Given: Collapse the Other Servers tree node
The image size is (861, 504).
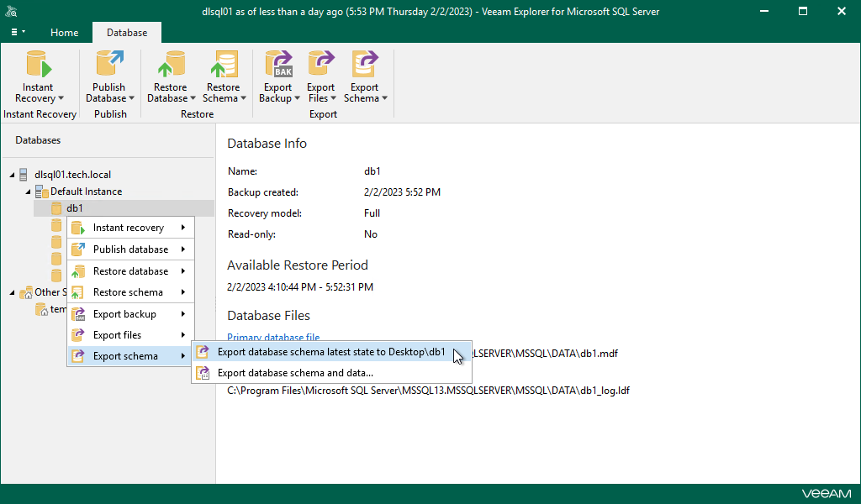Looking at the screenshot, I should (x=12, y=293).
